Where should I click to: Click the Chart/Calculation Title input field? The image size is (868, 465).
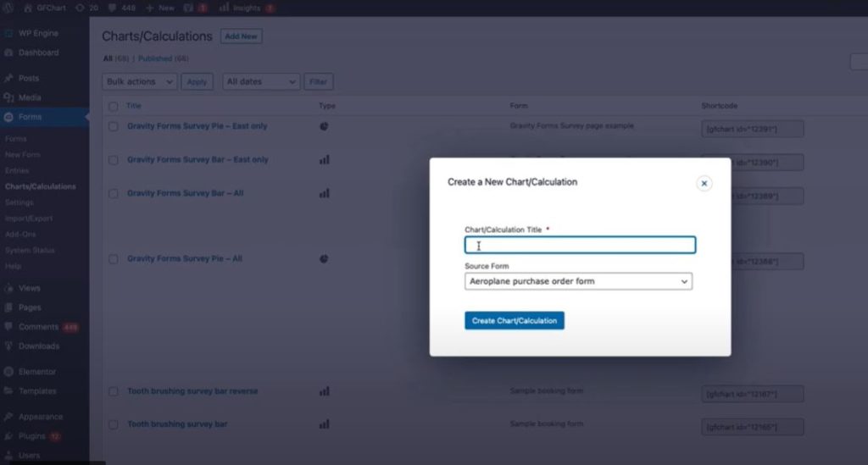coord(580,246)
